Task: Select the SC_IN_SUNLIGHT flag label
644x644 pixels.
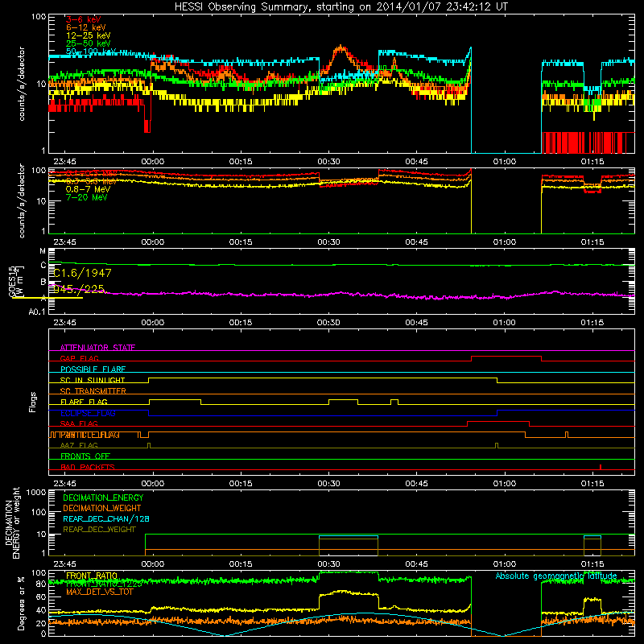Action: coord(93,380)
